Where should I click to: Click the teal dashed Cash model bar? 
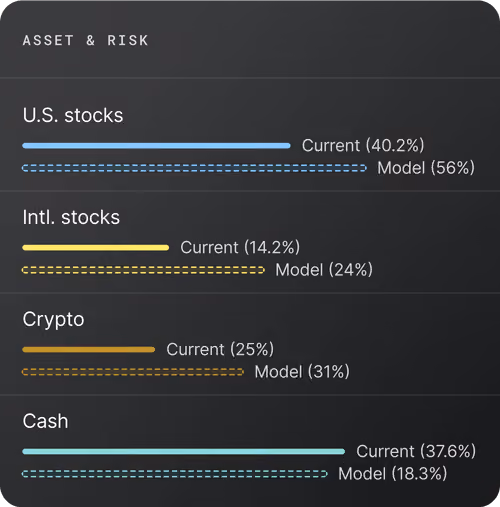pos(175,474)
